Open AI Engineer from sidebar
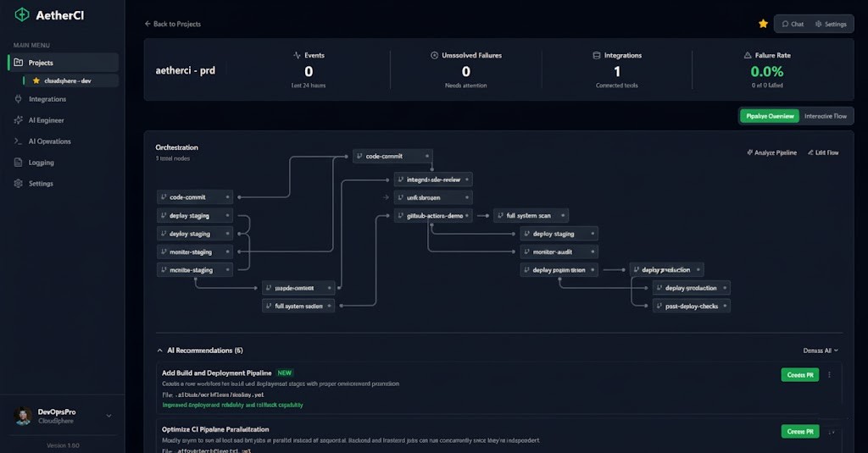Viewport: 868px width, 453px height. [46, 120]
